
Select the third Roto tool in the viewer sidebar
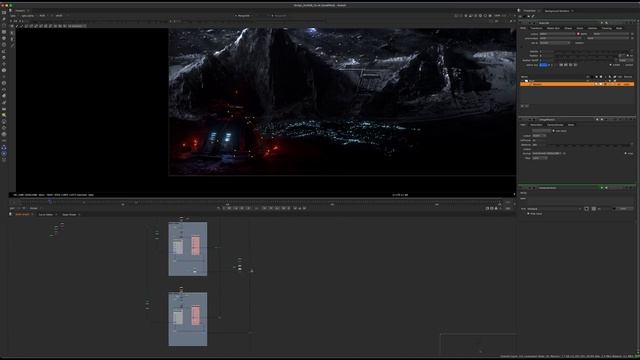click(x=12, y=45)
